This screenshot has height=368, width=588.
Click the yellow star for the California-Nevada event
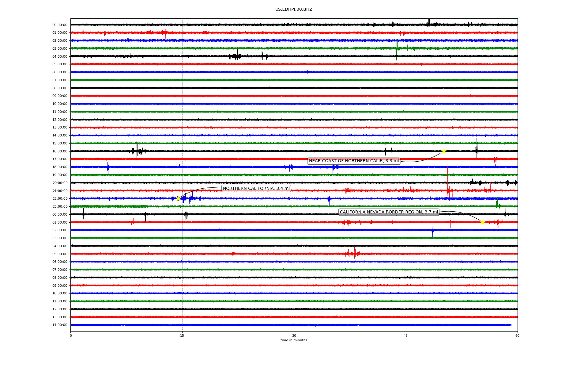(483, 222)
